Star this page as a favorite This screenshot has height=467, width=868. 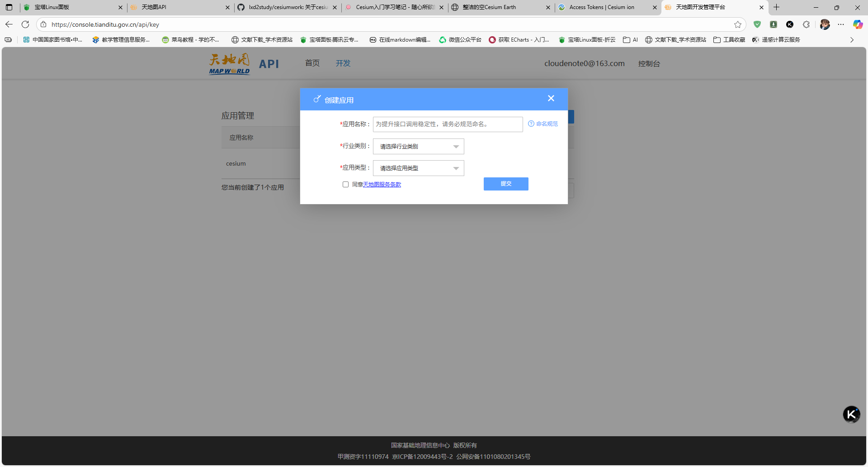pos(738,24)
